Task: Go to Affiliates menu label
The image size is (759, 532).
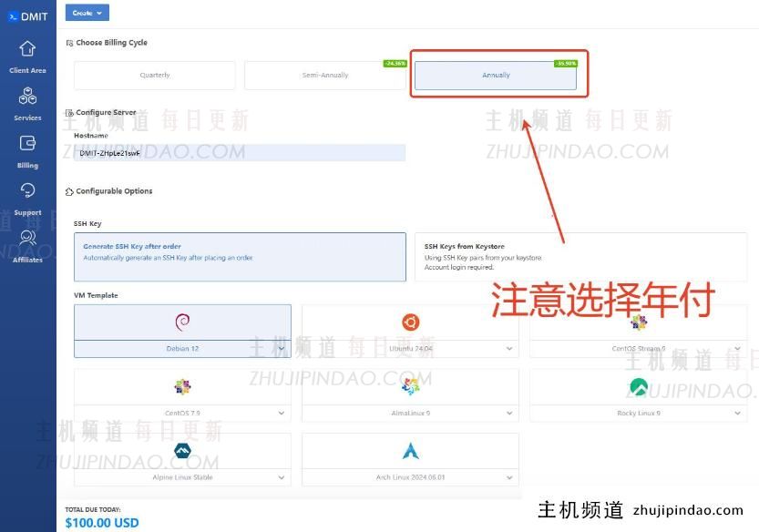Action: 27,260
